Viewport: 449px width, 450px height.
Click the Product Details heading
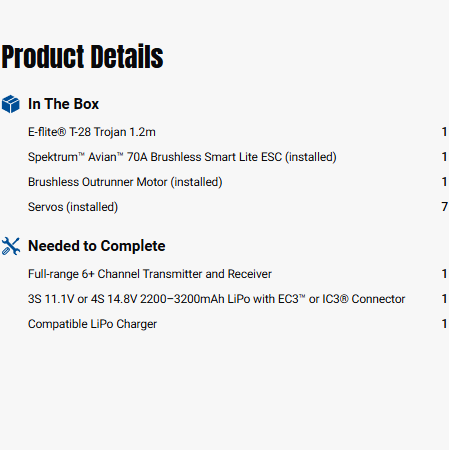[x=82, y=57]
